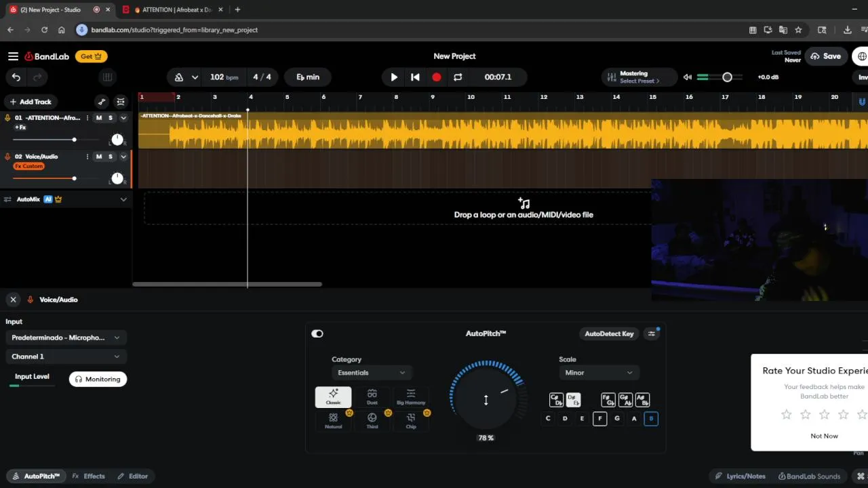868x488 pixels.
Task: Click the automation curve icon
Action: tap(102, 102)
